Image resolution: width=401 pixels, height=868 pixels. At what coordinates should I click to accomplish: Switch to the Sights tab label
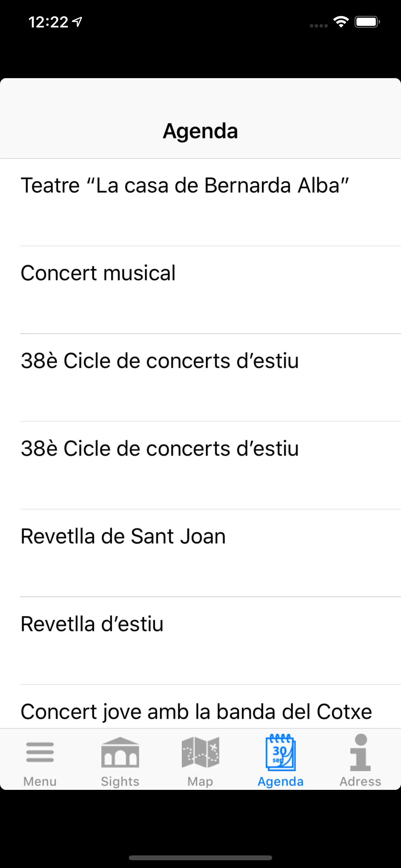(120, 781)
